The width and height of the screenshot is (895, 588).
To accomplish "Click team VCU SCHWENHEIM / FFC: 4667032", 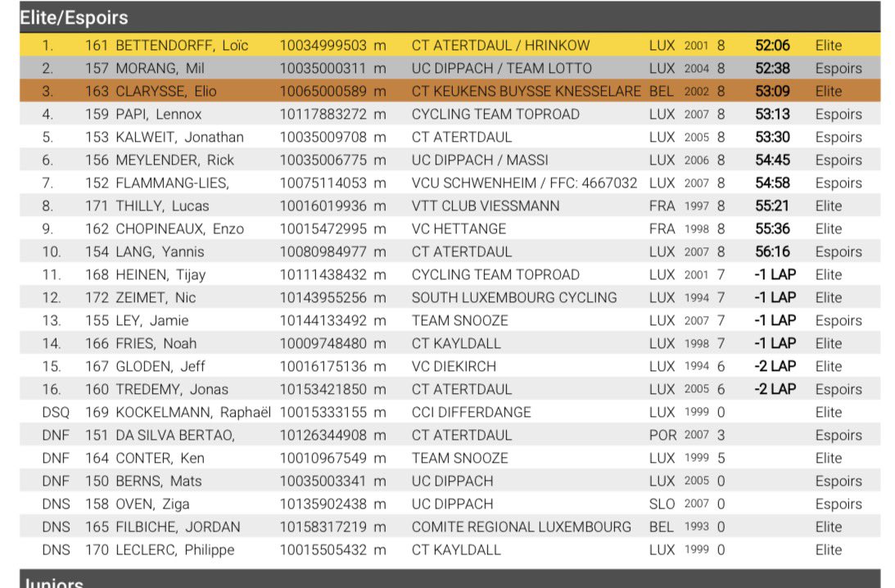I will point(524,183).
